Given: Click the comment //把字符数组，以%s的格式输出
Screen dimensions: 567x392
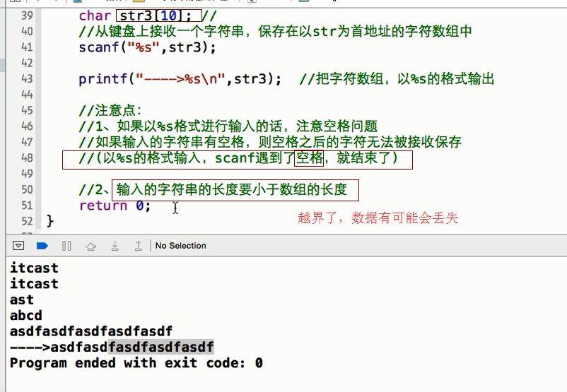Looking at the screenshot, I should pos(397,79).
